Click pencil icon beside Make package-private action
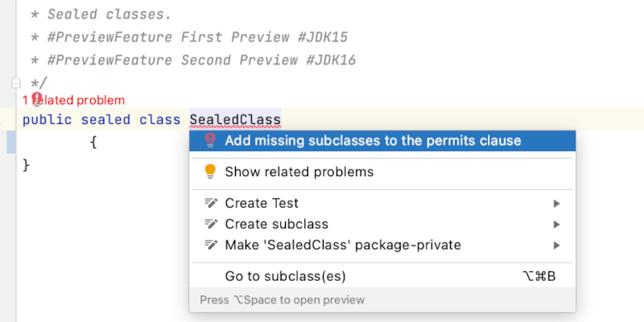Viewport: 644px width, 322px height. [x=211, y=245]
